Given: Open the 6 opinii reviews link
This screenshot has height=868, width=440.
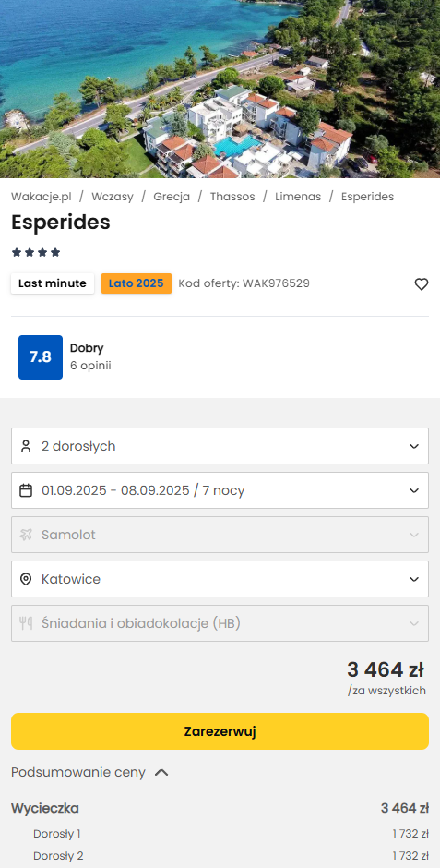Looking at the screenshot, I should 90,366.
